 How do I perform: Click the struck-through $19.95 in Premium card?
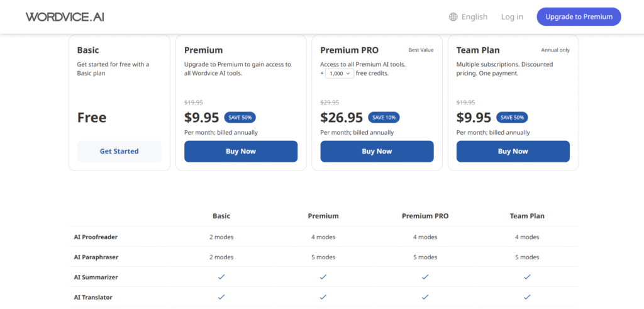click(x=194, y=103)
